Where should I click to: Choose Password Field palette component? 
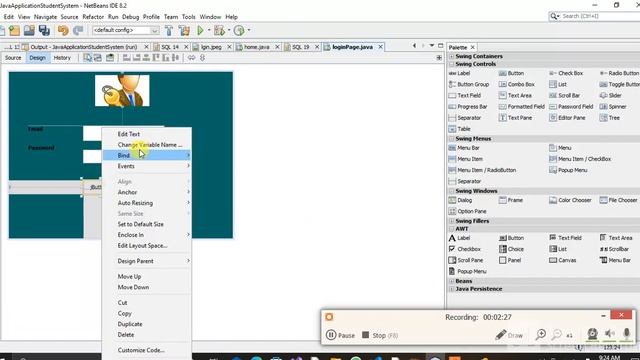[571, 107]
